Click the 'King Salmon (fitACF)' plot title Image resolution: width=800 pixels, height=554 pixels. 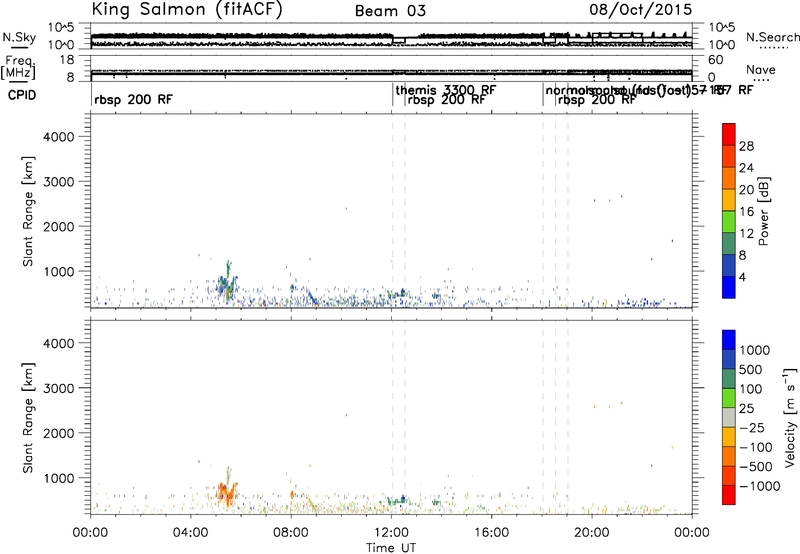186,9
